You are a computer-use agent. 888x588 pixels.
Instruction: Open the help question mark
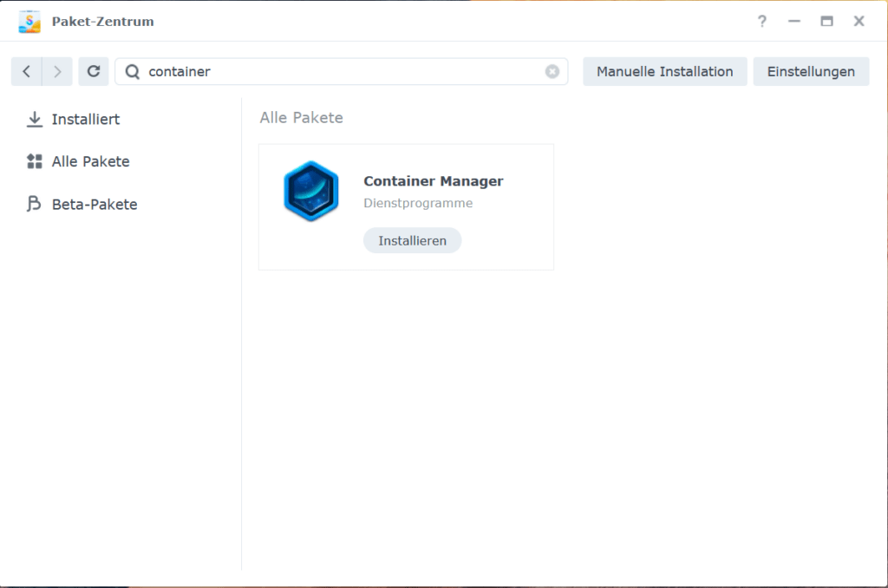762,22
